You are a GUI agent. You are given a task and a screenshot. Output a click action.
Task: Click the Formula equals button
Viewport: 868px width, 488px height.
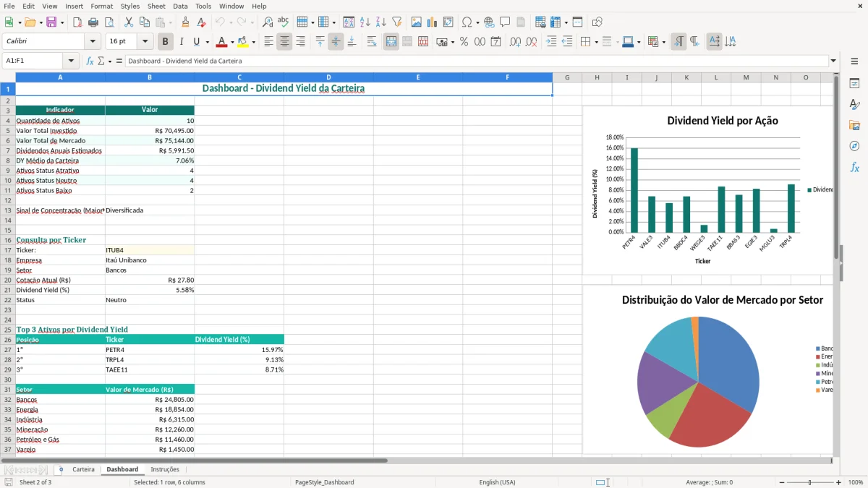click(x=119, y=61)
